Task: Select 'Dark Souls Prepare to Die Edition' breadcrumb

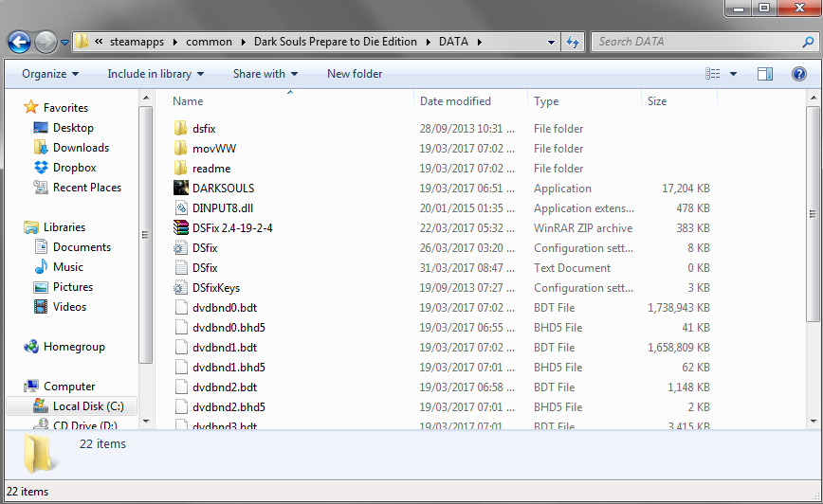Action: [x=336, y=42]
